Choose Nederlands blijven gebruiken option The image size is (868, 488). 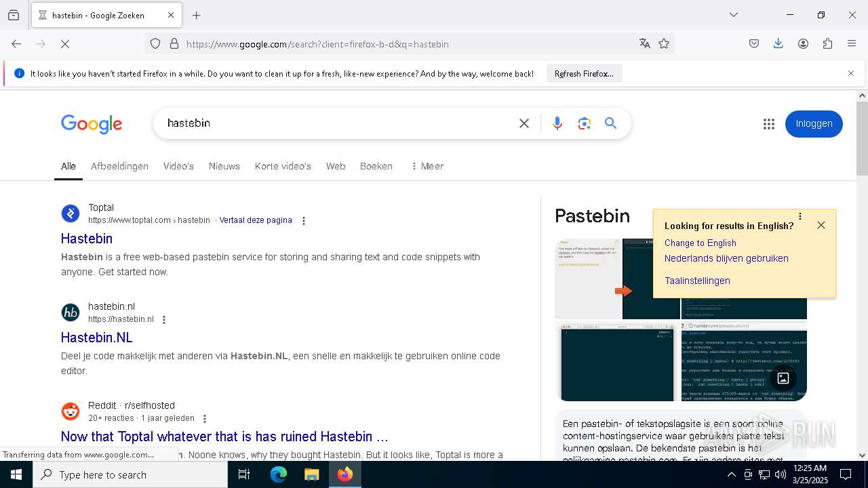[x=726, y=258]
